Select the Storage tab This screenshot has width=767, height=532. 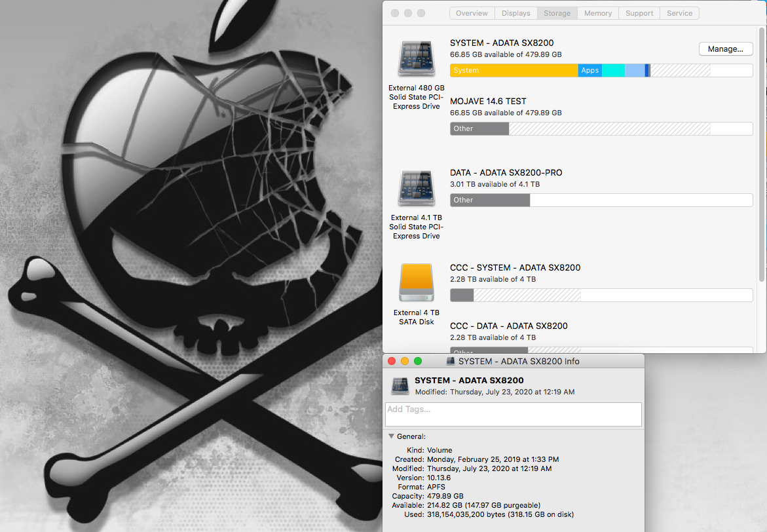click(557, 13)
